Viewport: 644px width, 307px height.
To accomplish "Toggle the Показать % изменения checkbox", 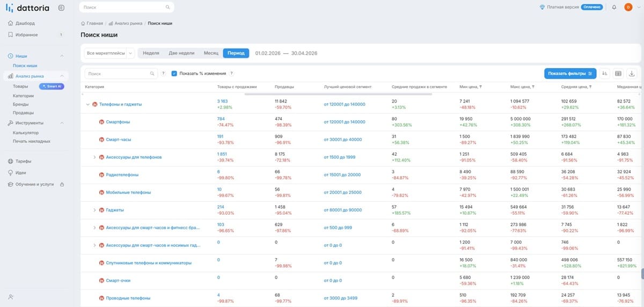I will pos(174,74).
